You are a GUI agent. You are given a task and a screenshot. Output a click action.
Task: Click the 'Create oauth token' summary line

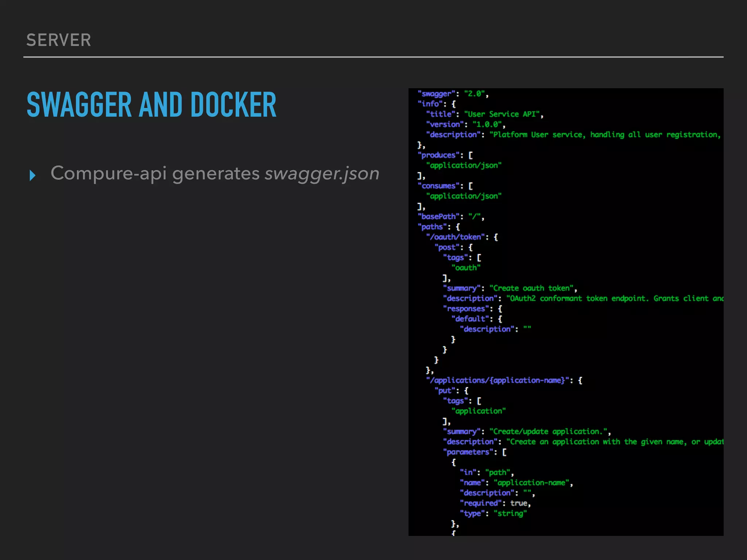pos(510,288)
